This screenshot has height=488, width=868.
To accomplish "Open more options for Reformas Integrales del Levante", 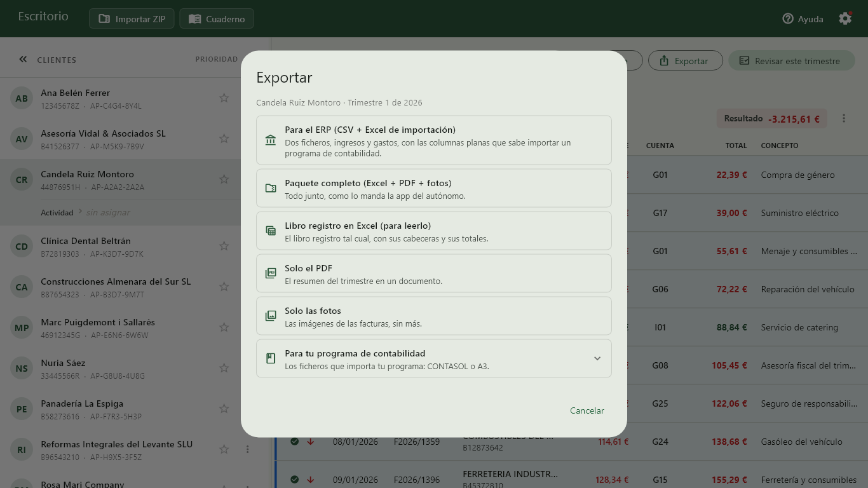I will [248, 449].
